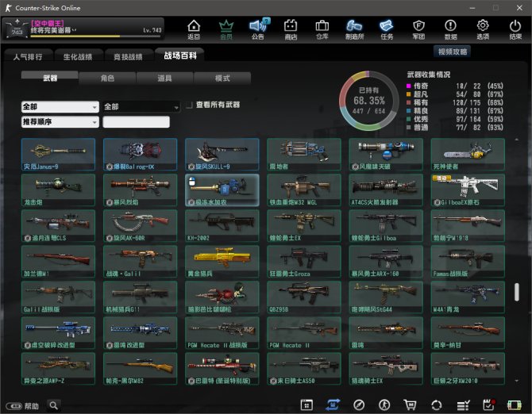Click the weapon list scrollbar handle
The image size is (532, 414).
click(516, 292)
